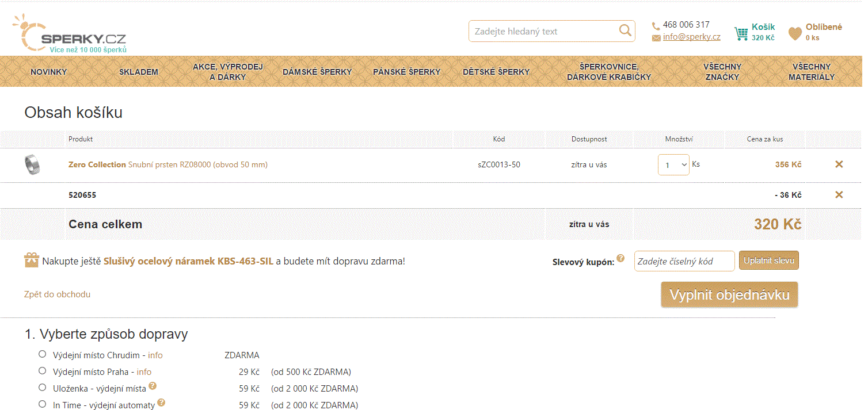Select Výdejní místo Chrudim delivery option
Screen dimensions: 868x410
[x=42, y=354]
